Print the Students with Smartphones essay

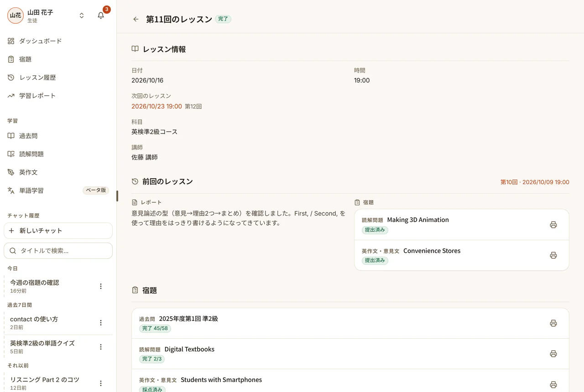tap(553, 384)
